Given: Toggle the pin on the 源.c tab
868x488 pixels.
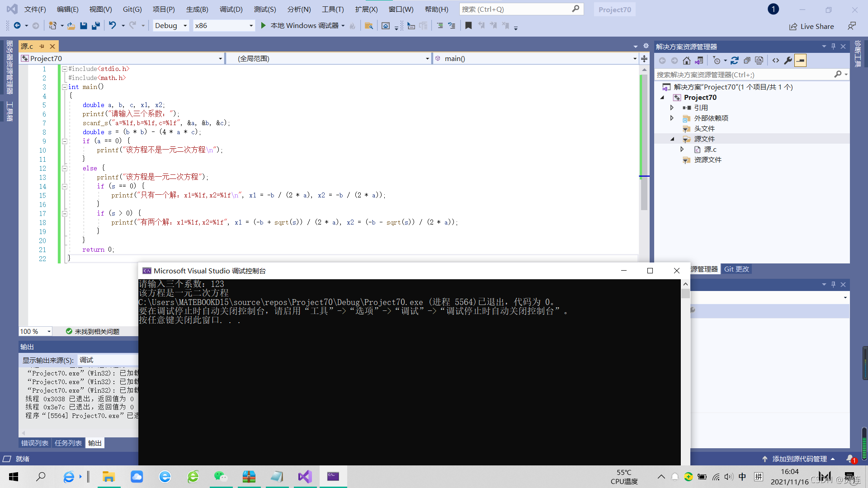Looking at the screenshot, I should click(x=42, y=46).
